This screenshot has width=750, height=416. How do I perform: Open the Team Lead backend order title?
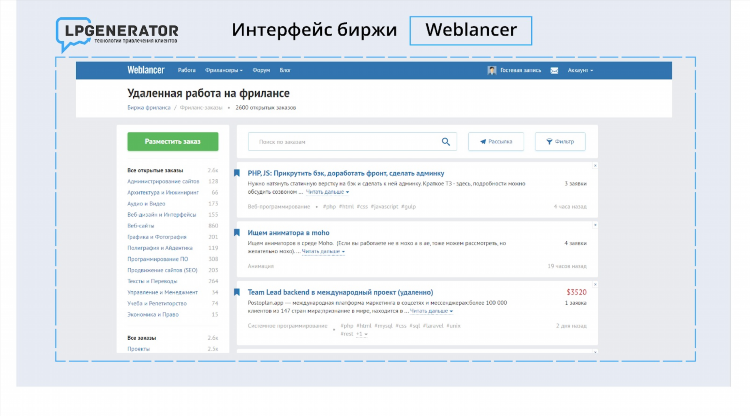340,292
